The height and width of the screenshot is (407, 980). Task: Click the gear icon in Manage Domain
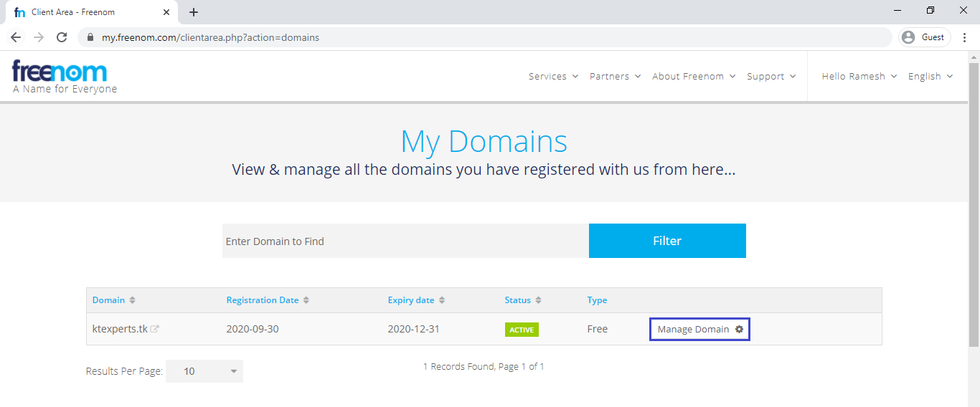(739, 329)
